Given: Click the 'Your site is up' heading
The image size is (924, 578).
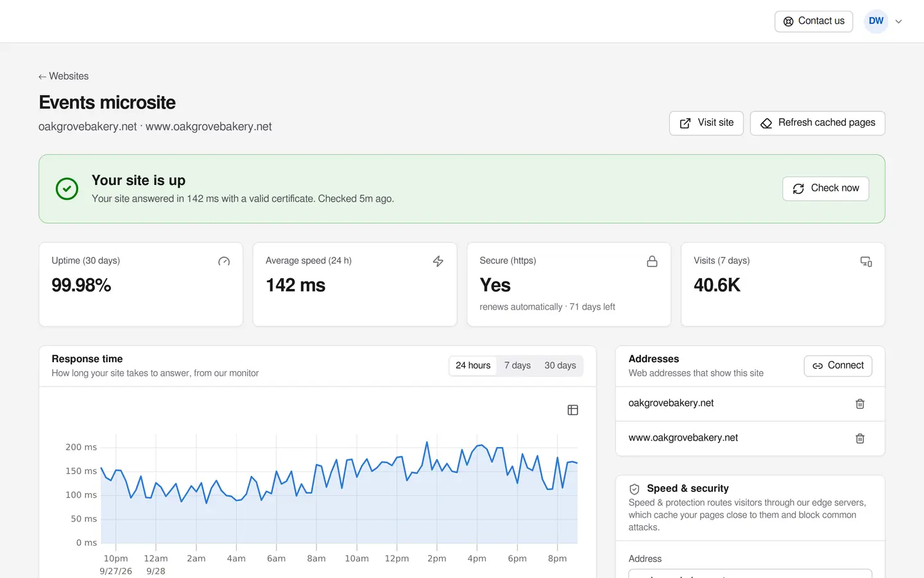Looking at the screenshot, I should pos(139,180).
